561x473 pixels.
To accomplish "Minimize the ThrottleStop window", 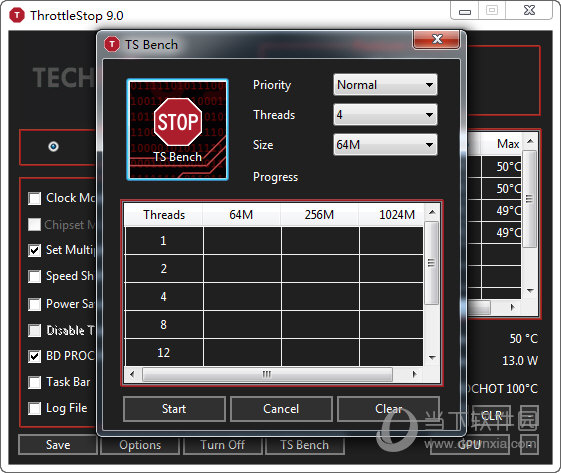I will [464, 12].
